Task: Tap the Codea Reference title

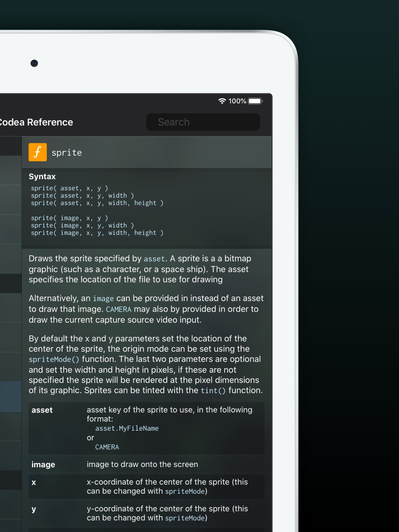Action: [36, 122]
